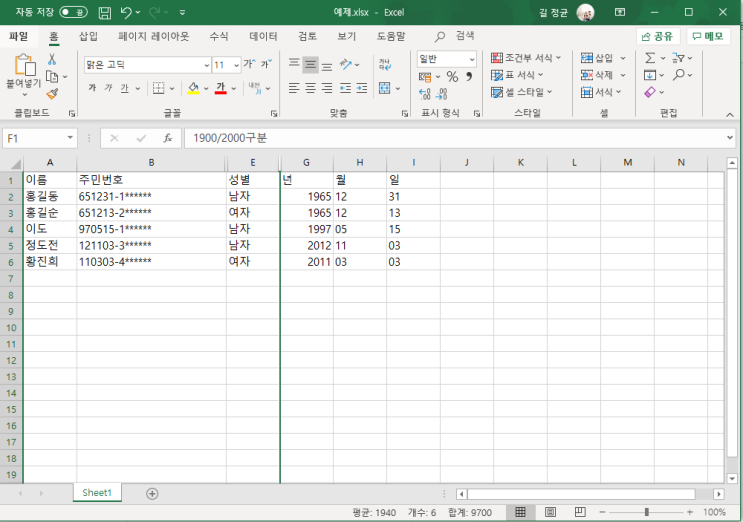Click the text orientation icon
This screenshot has height=522, width=743.
(x=346, y=64)
